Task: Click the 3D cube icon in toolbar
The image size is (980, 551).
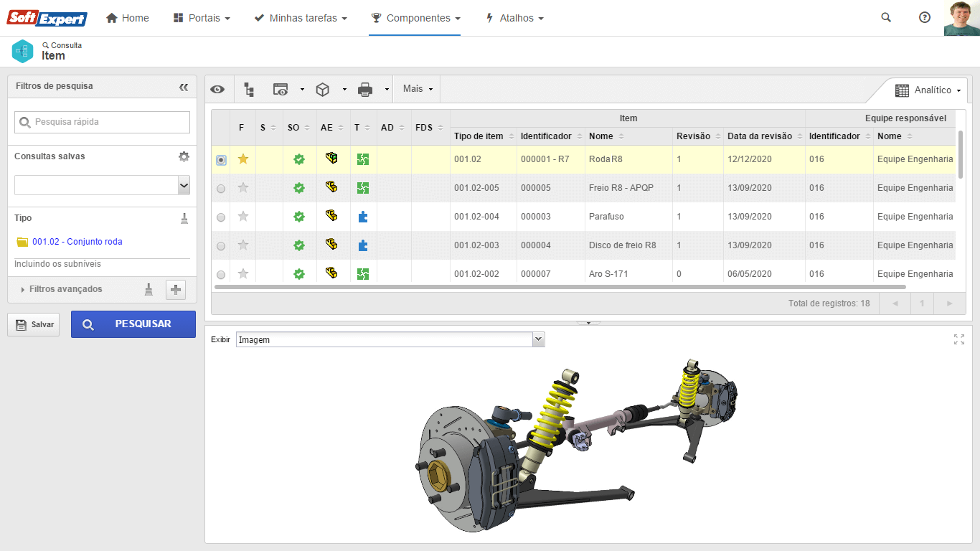Action: 323,90
